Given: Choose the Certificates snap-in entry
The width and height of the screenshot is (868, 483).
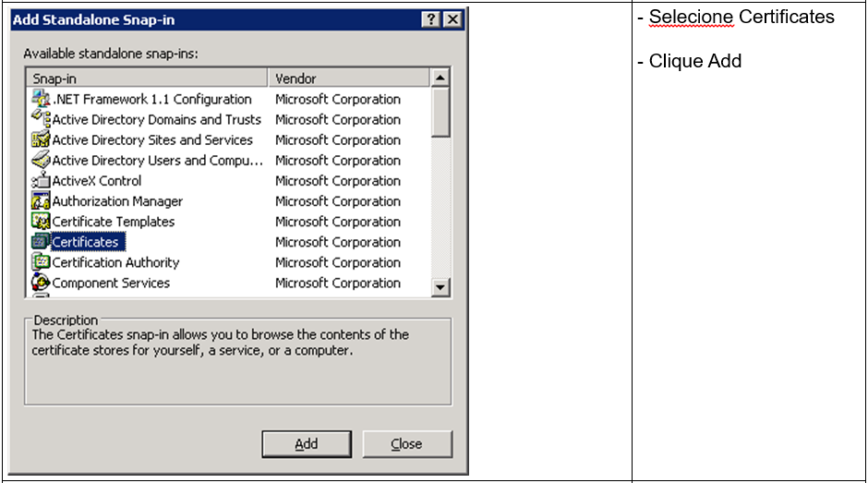Looking at the screenshot, I should (x=85, y=242).
